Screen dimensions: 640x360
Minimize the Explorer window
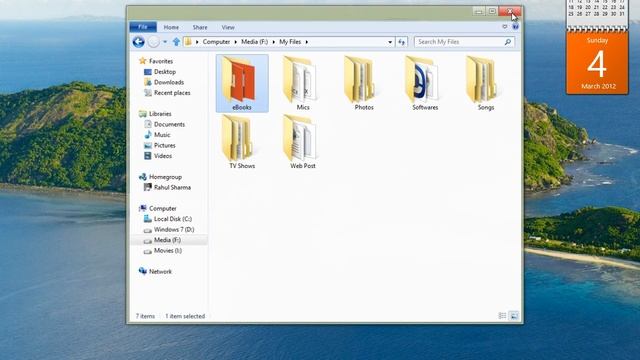[x=479, y=11]
